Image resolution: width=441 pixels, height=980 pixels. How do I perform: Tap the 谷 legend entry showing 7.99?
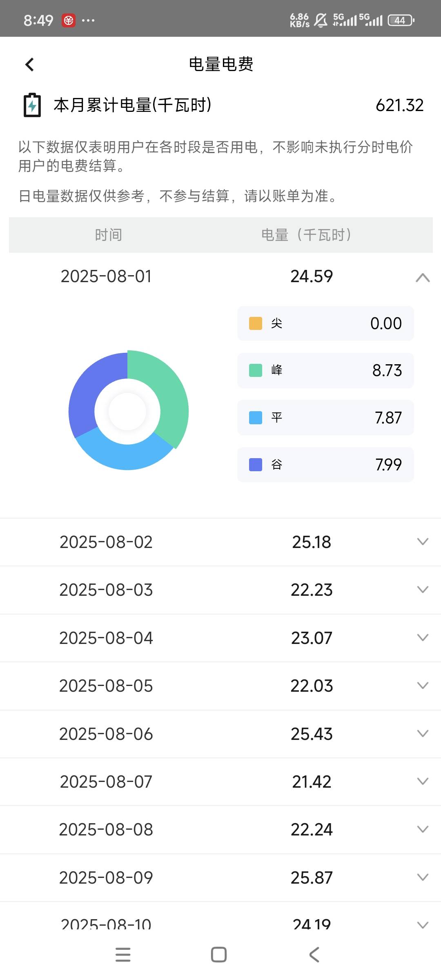[325, 465]
